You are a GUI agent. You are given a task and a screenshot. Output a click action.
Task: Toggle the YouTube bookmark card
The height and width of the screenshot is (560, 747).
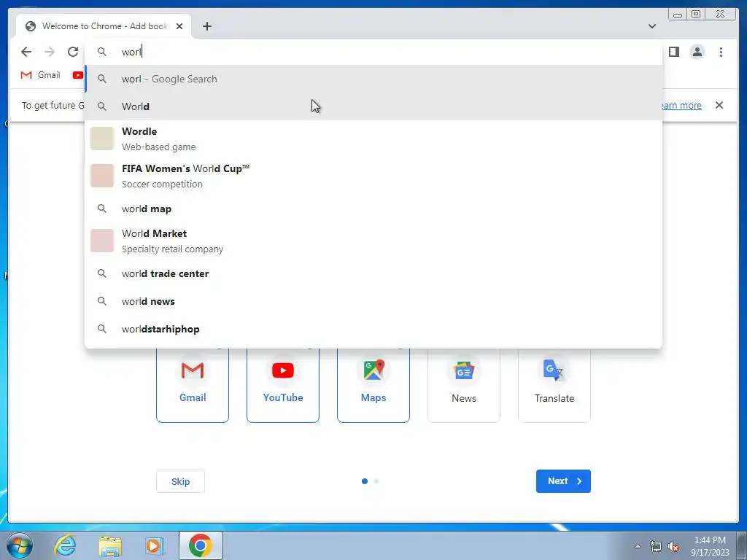click(283, 385)
